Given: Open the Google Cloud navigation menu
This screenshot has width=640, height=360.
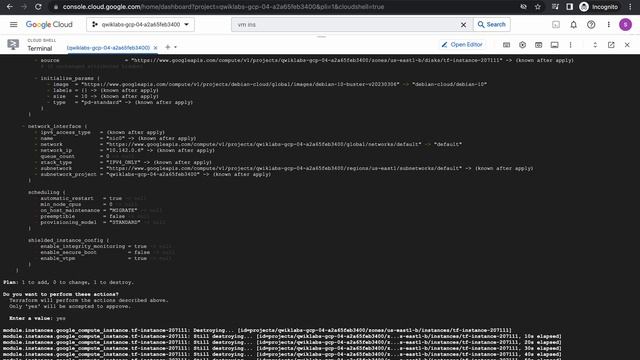Looking at the screenshot, I should (13, 24).
